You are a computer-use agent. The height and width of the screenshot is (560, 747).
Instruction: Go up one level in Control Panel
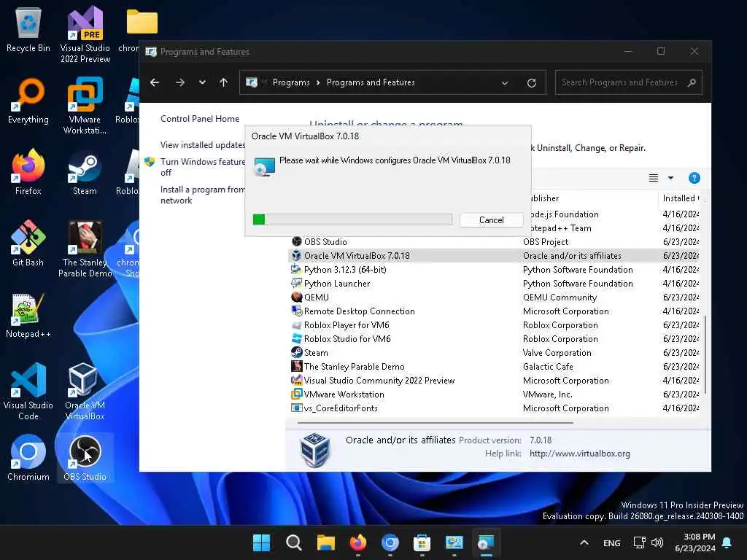[x=223, y=82]
